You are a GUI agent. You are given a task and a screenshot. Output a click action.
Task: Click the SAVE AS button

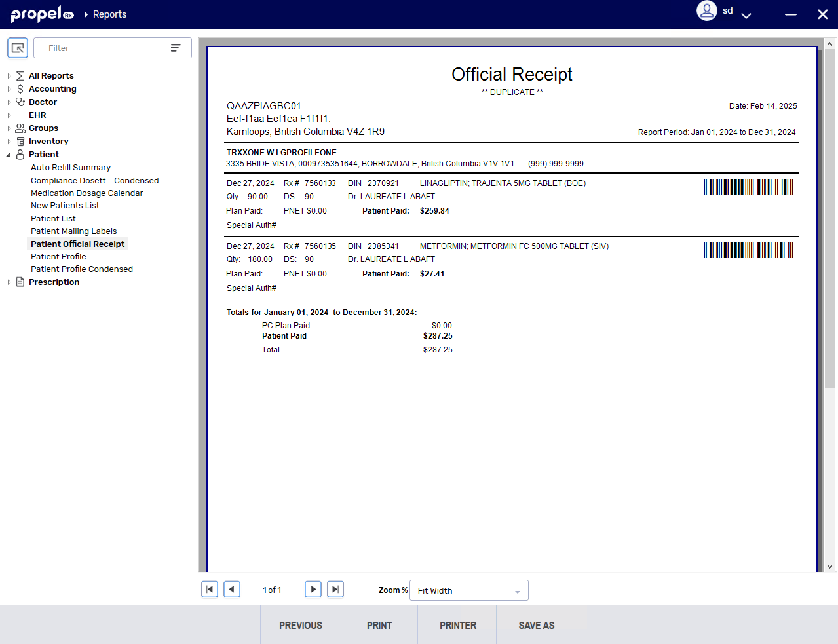point(537,625)
